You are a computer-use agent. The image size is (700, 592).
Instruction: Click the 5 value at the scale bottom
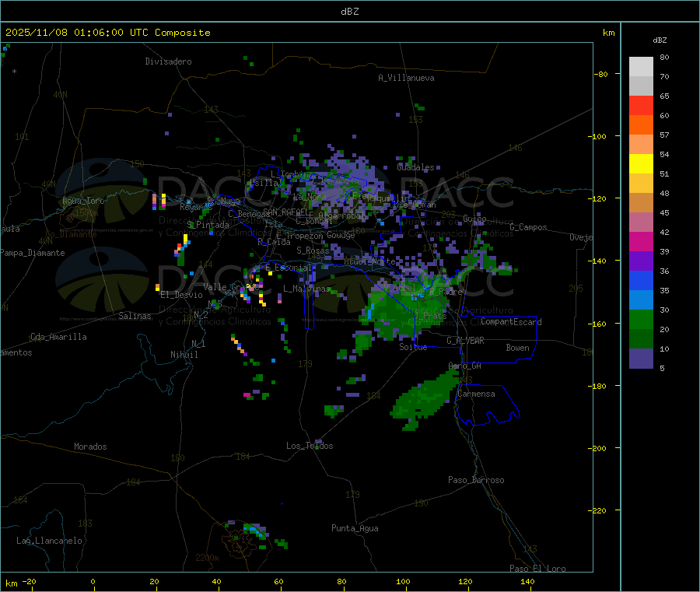coord(662,368)
